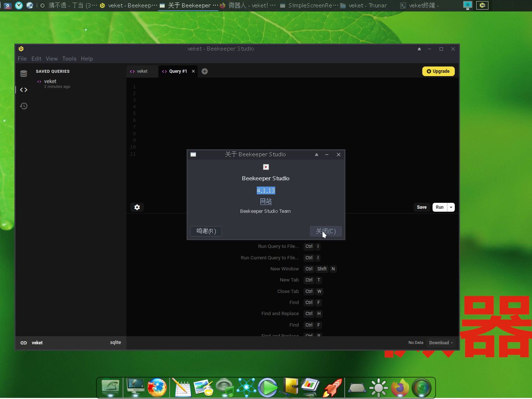Image resolution: width=532 pixels, height=399 pixels.
Task: Open the File menu
Action: tap(22, 59)
